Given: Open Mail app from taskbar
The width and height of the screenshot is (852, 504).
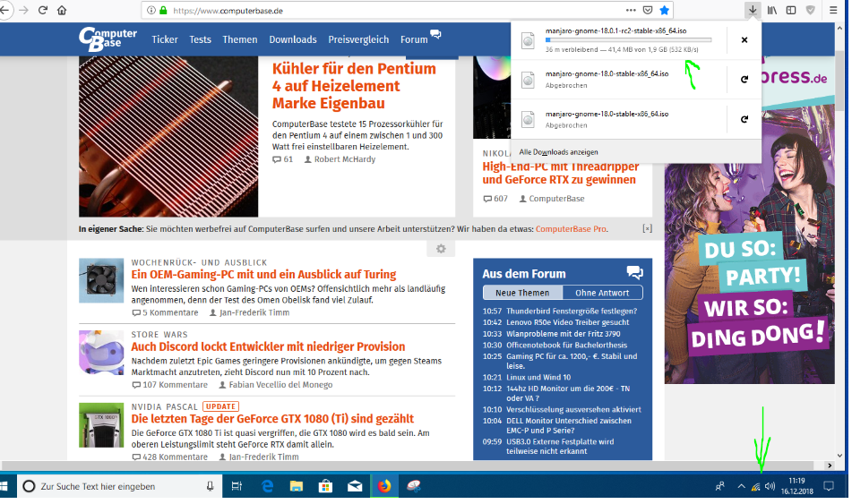Looking at the screenshot, I should point(355,486).
